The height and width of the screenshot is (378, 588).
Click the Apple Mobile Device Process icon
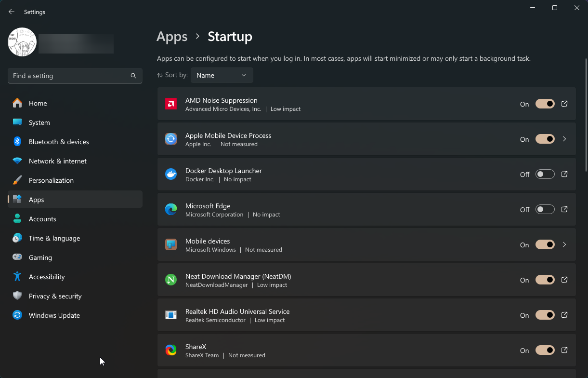[171, 139]
